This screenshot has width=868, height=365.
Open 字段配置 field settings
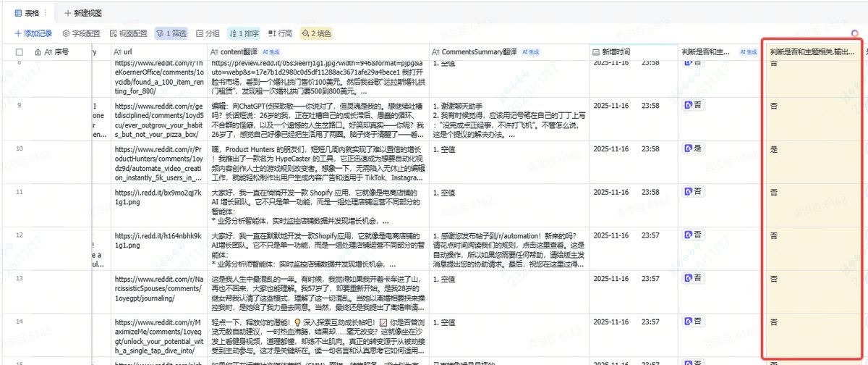pyautogui.click(x=82, y=33)
